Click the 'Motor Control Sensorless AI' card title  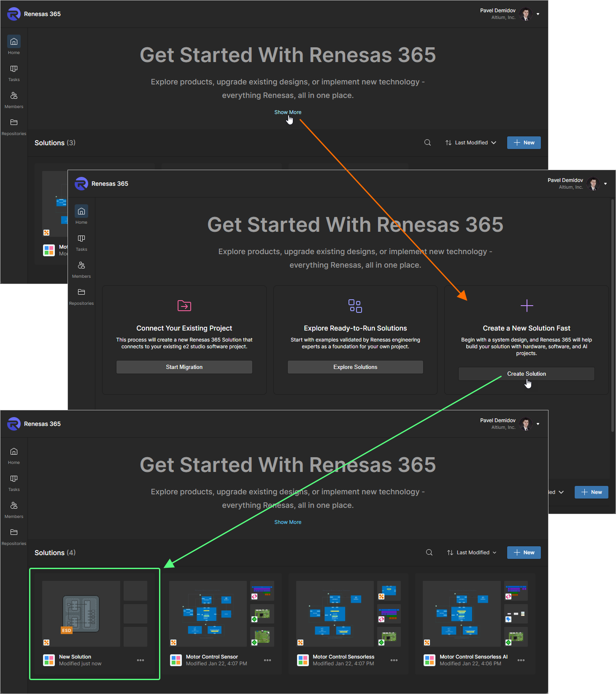[x=473, y=657]
